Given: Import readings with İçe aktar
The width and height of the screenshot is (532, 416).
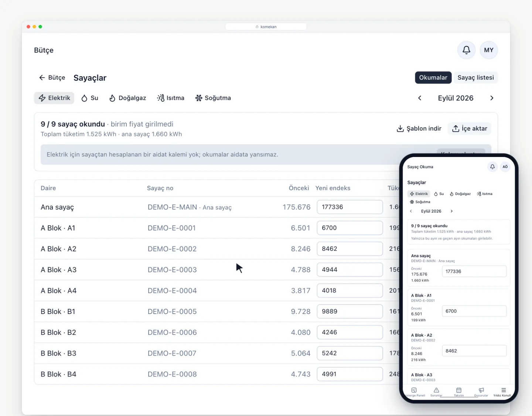Looking at the screenshot, I should [470, 129].
